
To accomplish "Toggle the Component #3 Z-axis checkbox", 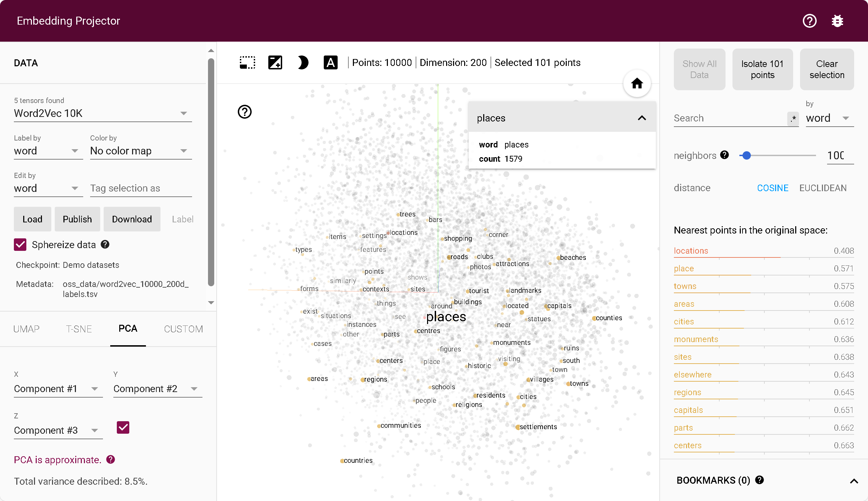I will pyautogui.click(x=123, y=427).
